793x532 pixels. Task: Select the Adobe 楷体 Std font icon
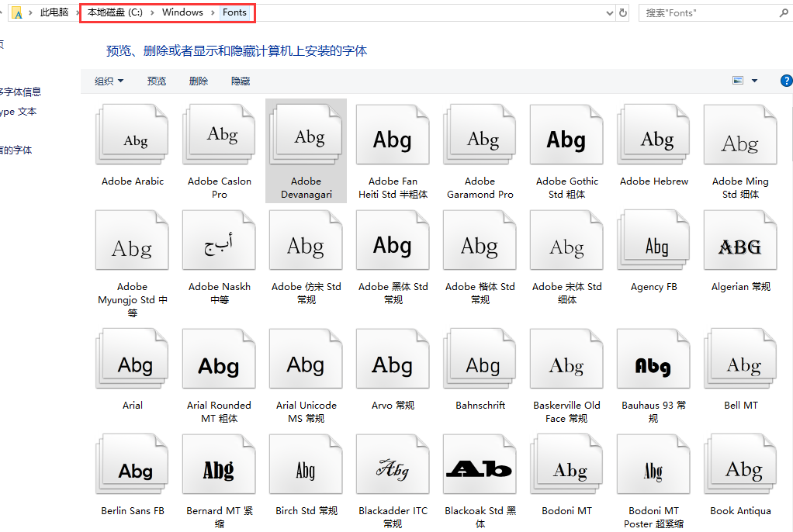480,240
